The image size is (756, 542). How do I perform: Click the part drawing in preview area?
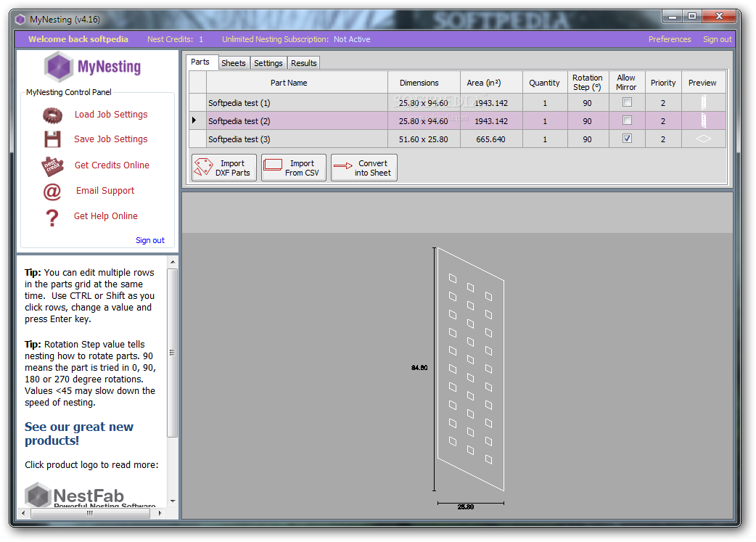[471, 369]
